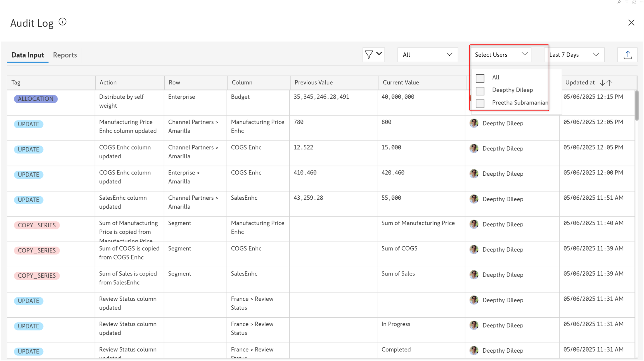Check the Preetha Subramanian checkbox
Screen dimensions: 644x361
480,103
